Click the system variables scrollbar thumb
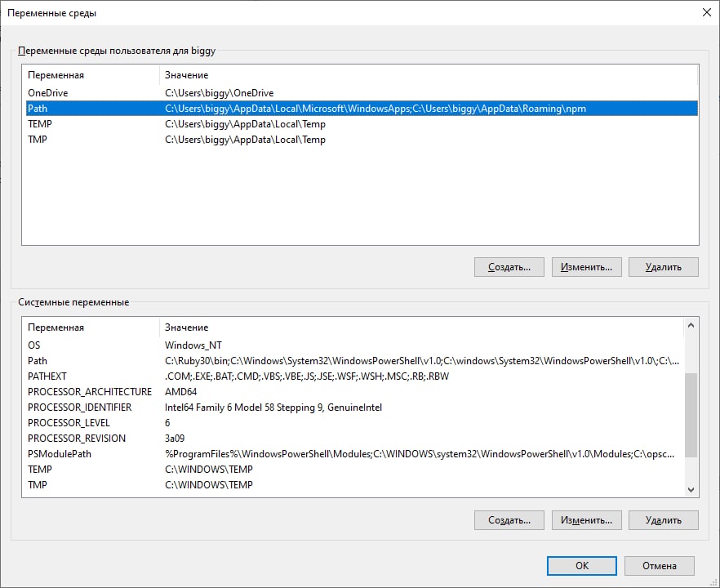 (691, 415)
